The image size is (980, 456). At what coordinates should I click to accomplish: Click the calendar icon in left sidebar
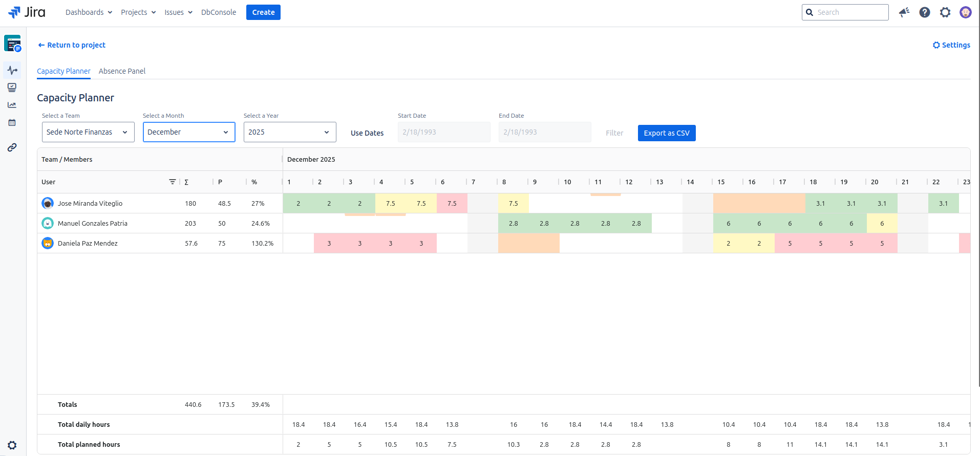pyautogui.click(x=12, y=123)
